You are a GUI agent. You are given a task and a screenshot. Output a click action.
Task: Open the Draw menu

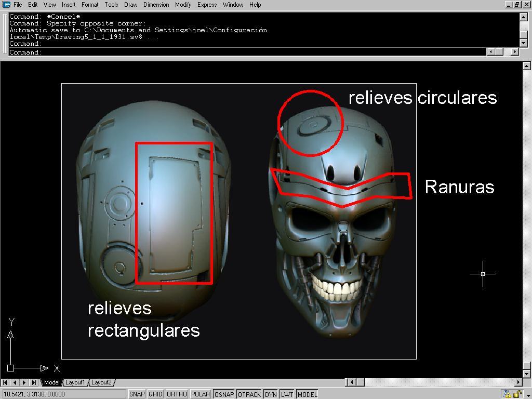[130, 4]
